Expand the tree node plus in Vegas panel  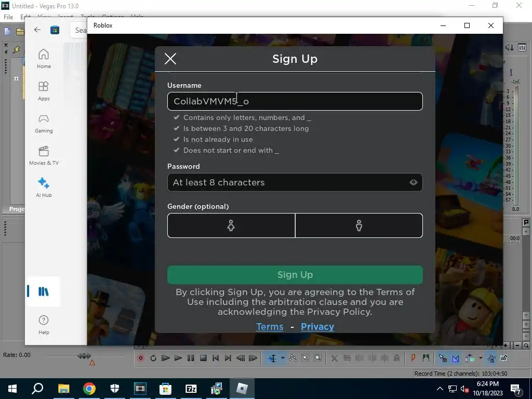(16, 79)
